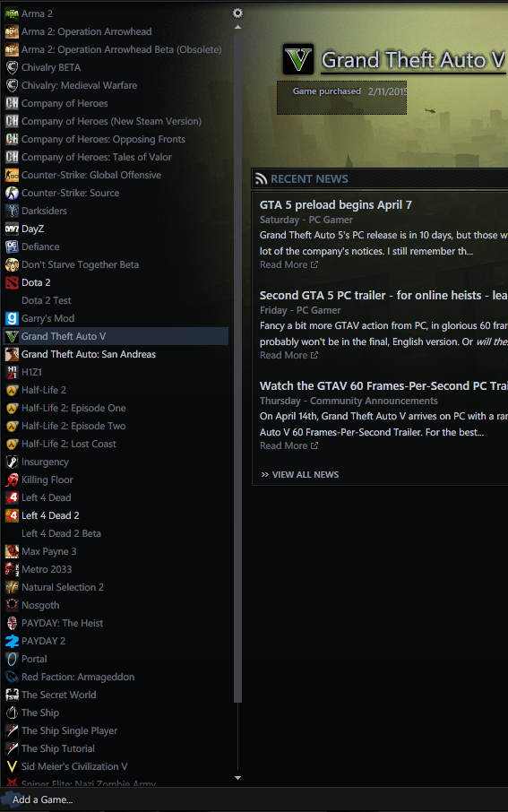Viewport: 508px width, 812px height.
Task: Open 'GTA 5 preload begins April 7' headline
Action: coord(336,205)
